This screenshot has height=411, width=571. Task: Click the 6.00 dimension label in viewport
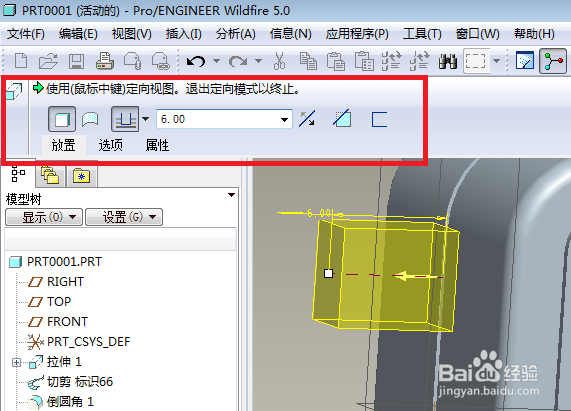coord(319,213)
